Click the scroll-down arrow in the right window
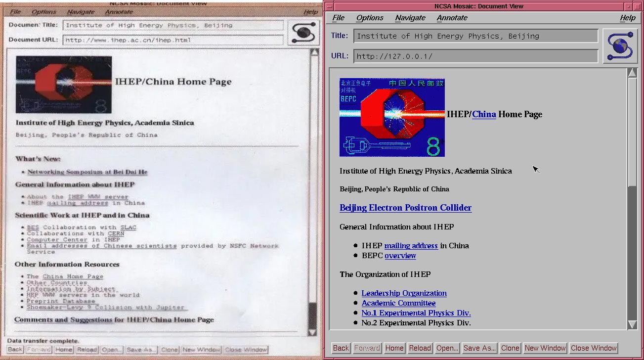The height and width of the screenshot is (360, 644). tap(632, 324)
